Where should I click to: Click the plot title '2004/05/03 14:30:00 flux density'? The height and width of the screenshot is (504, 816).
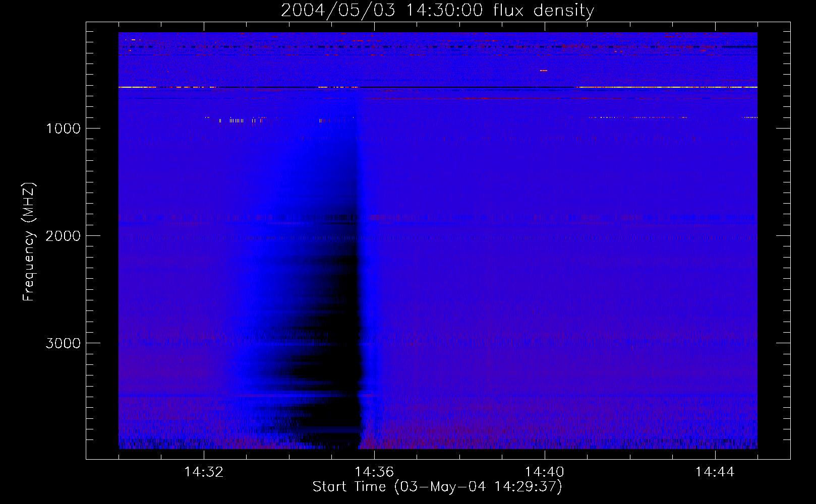pyautogui.click(x=437, y=11)
